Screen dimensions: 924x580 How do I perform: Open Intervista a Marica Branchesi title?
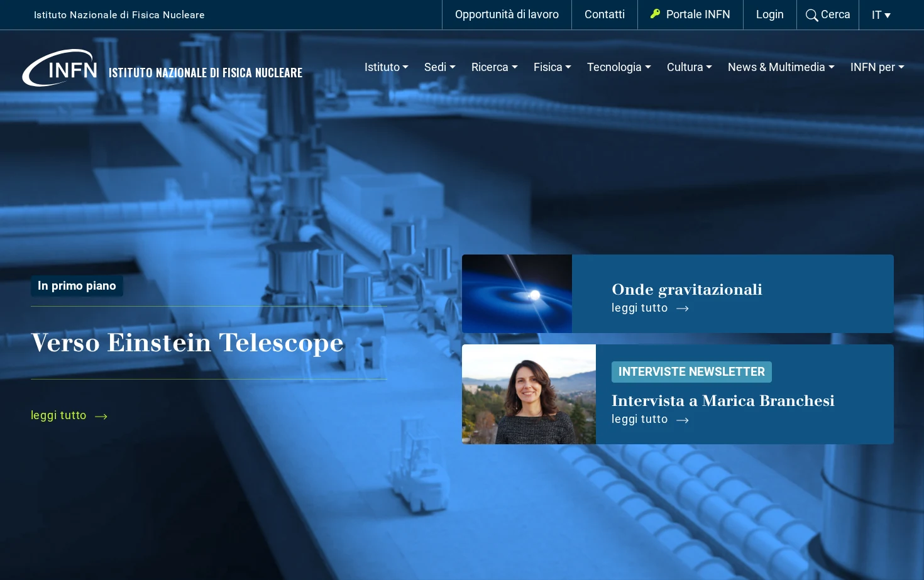(723, 401)
